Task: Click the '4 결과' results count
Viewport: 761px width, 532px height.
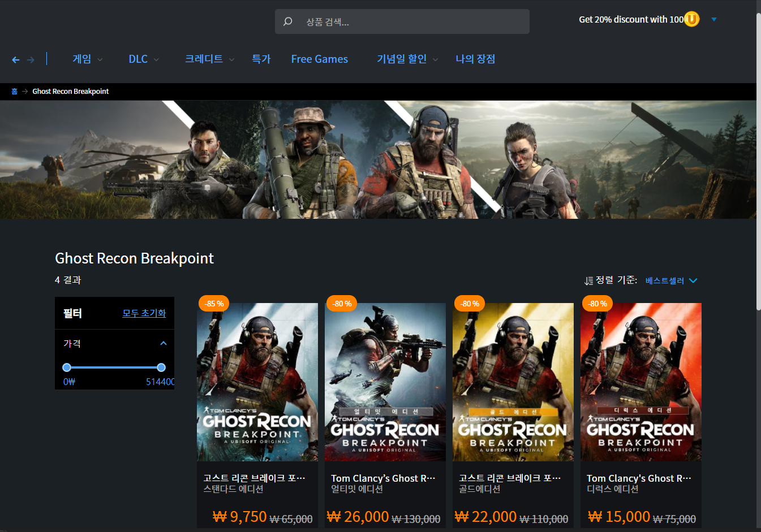Action: (68, 280)
